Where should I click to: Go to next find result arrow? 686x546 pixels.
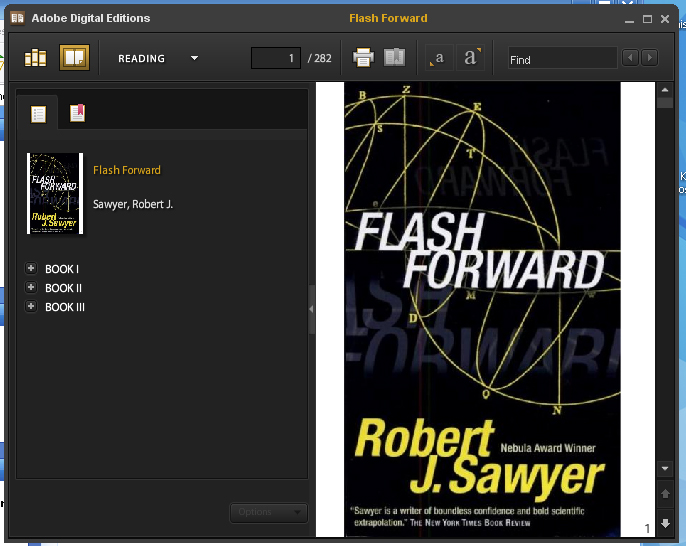click(x=650, y=58)
